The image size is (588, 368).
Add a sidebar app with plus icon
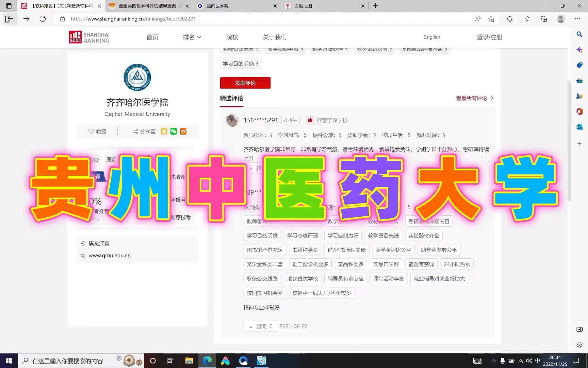[x=579, y=144]
